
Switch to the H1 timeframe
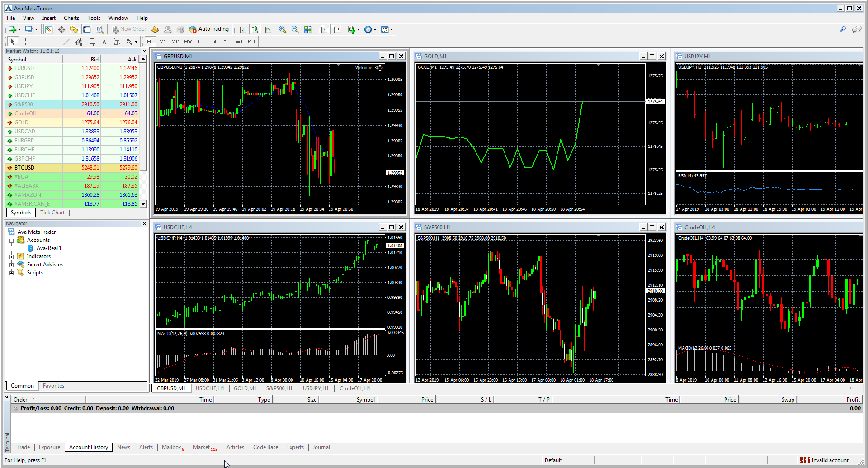(201, 42)
